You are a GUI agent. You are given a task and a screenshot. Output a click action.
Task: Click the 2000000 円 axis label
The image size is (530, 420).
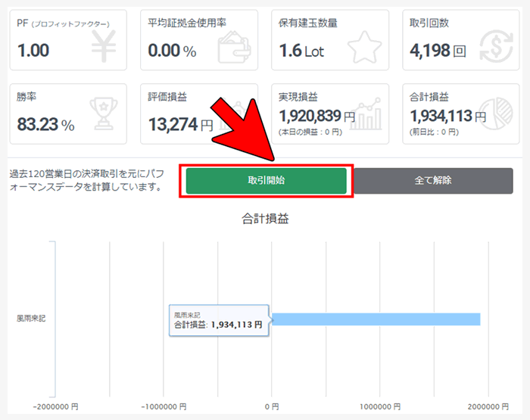(488, 407)
